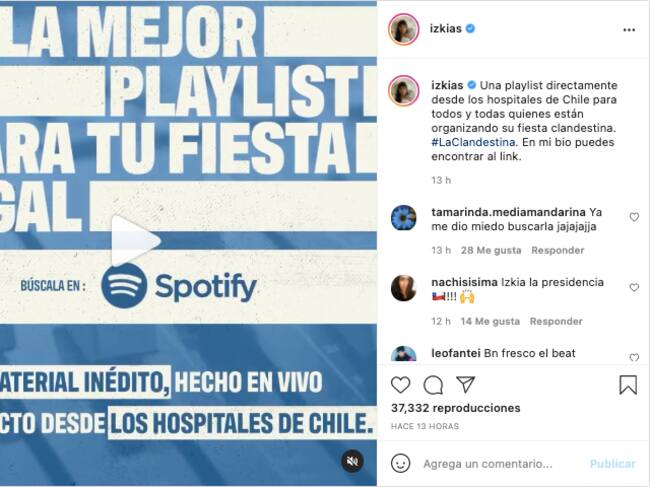Open the #LaClandestina hashtag link
This screenshot has height=487, width=650.
(x=473, y=142)
